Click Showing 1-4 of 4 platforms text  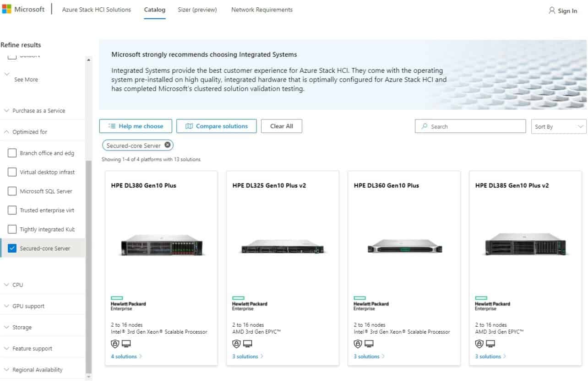151,159
